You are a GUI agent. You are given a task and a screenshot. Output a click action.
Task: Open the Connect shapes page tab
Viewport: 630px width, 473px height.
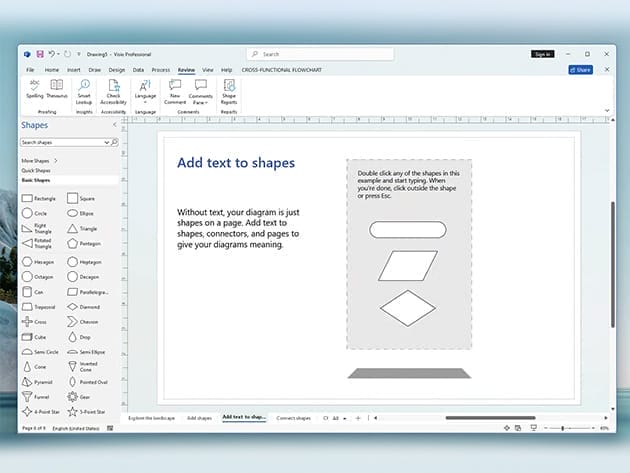click(293, 417)
